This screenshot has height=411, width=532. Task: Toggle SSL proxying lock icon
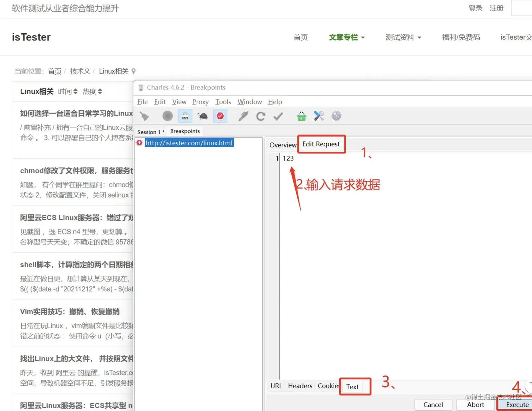(x=185, y=116)
